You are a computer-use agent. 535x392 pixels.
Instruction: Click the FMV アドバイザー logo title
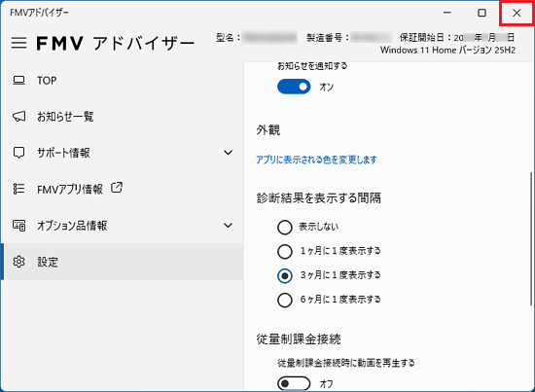116,44
